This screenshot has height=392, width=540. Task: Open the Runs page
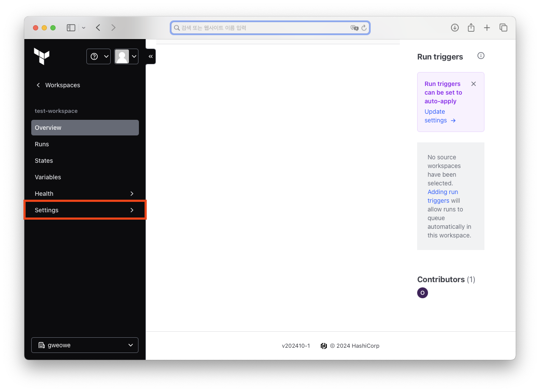pyautogui.click(x=85, y=144)
